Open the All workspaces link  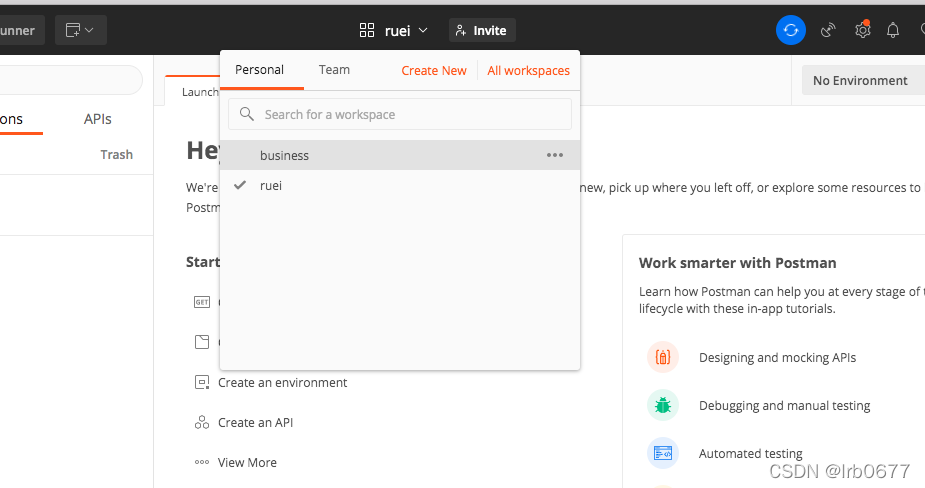coord(528,71)
